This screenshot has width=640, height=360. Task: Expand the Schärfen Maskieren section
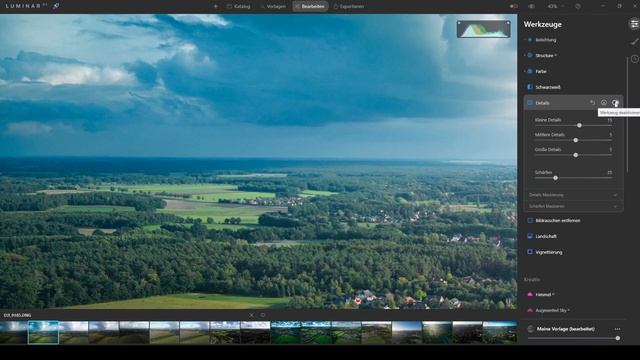click(x=573, y=207)
